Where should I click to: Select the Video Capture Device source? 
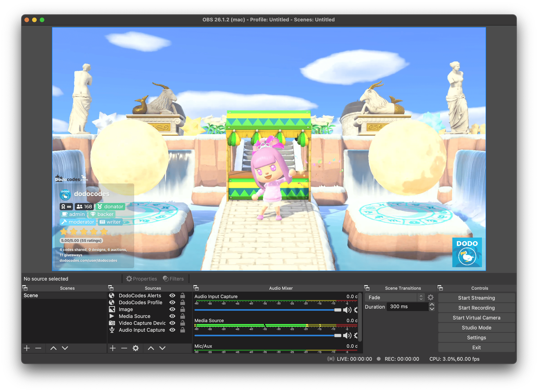142,323
